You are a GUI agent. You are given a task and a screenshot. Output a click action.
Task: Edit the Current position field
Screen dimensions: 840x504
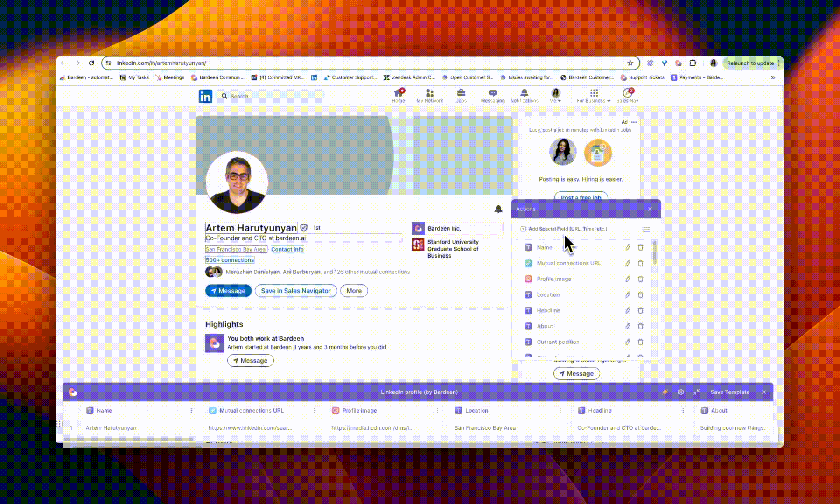628,342
